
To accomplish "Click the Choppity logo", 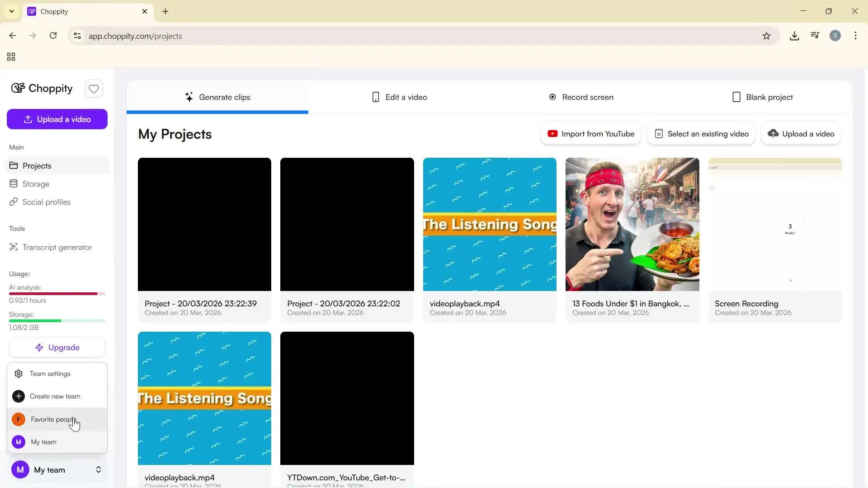I will click(x=42, y=89).
